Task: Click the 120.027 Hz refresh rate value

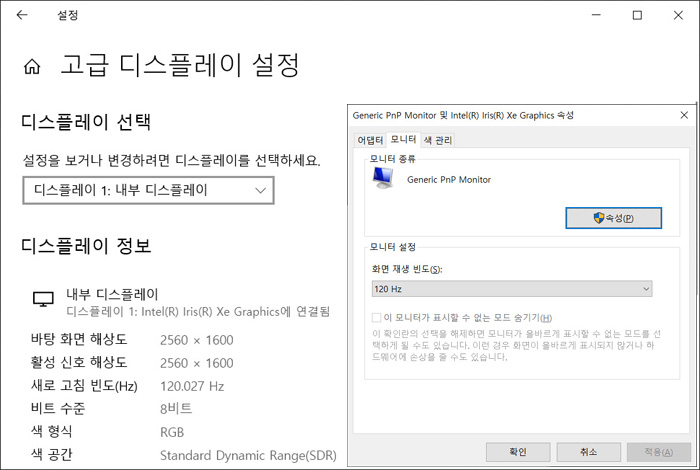Action: click(x=192, y=386)
